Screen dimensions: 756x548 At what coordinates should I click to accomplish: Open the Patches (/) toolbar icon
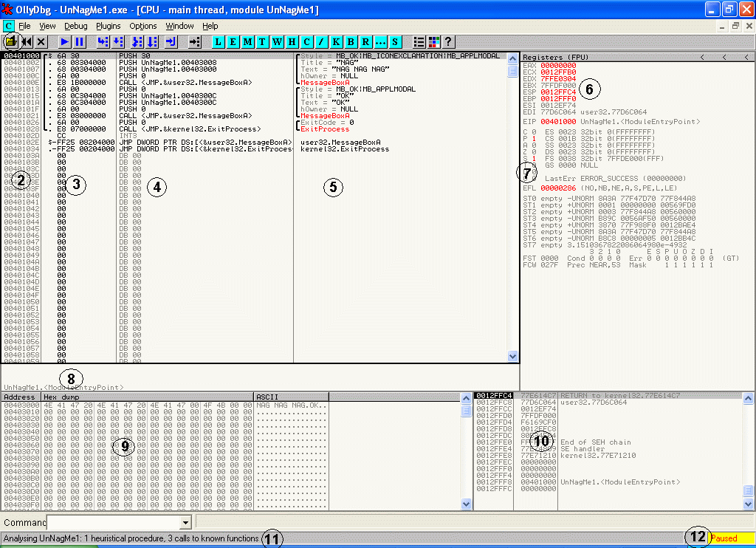coord(321,42)
